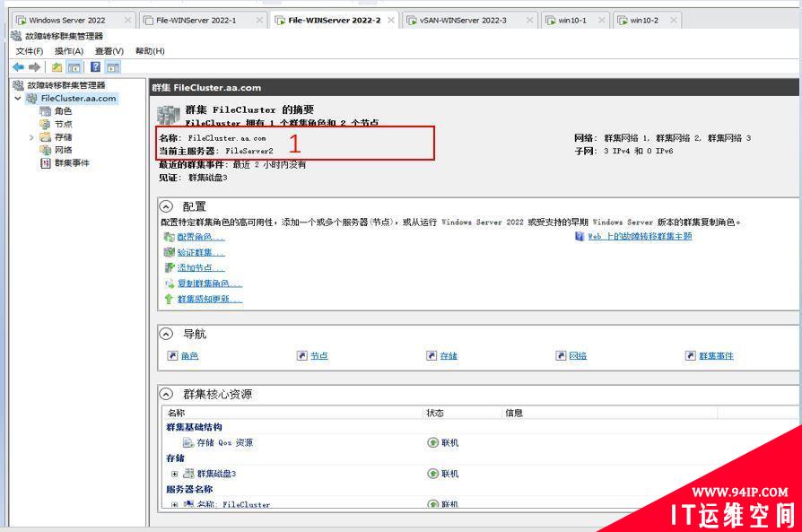This screenshot has width=802, height=532.
Task: Click the Web help icon for 故障转移群集主题
Action: click(x=580, y=236)
